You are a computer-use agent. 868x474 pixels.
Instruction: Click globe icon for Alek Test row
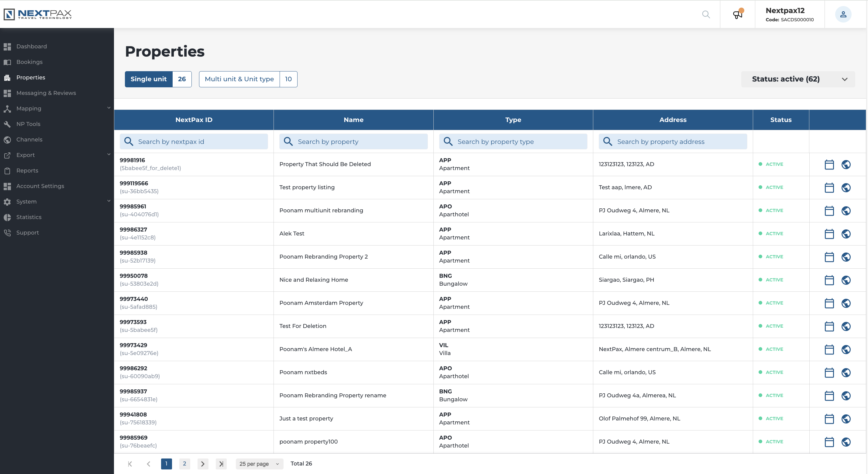click(x=846, y=234)
